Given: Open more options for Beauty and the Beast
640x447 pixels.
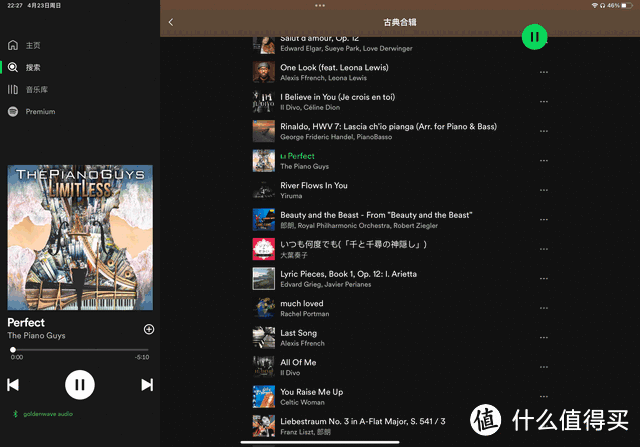Looking at the screenshot, I should [544, 220].
